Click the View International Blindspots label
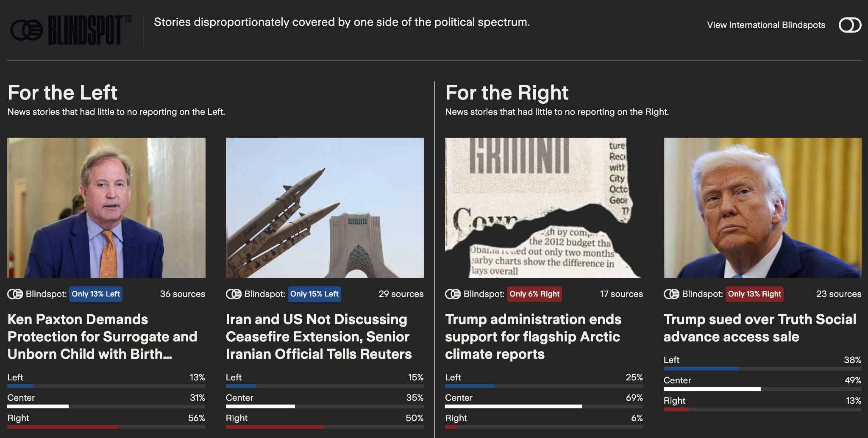 766,25
